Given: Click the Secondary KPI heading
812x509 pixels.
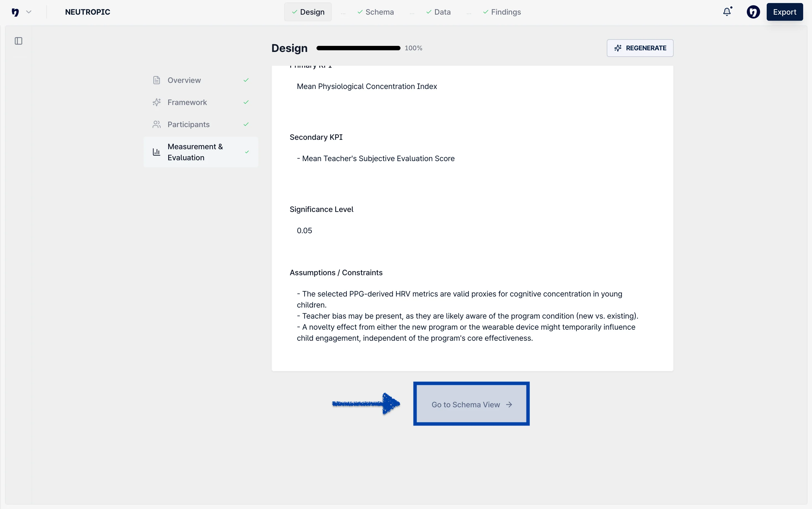Looking at the screenshot, I should (x=316, y=137).
